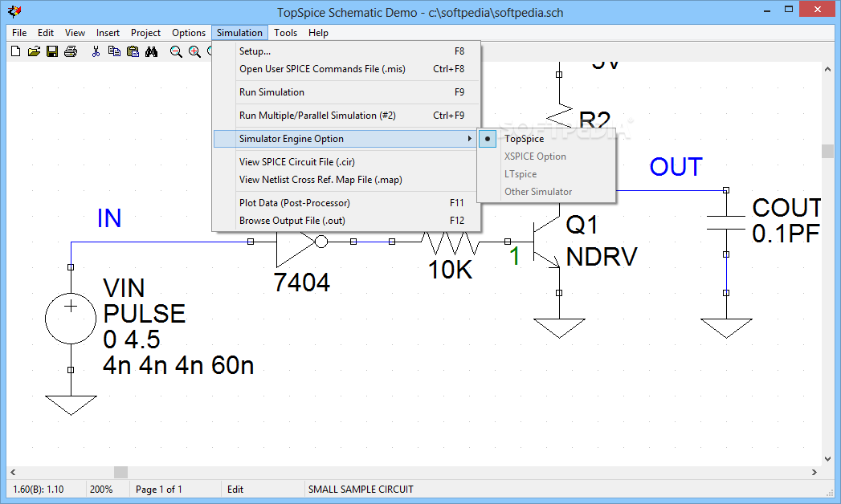Choose the LTspice engine option
The width and height of the screenshot is (841, 504).
pyautogui.click(x=546, y=174)
